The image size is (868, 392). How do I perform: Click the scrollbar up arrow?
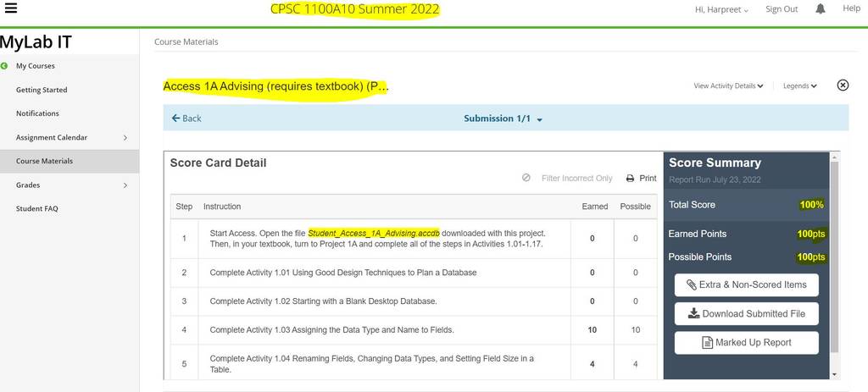834,157
